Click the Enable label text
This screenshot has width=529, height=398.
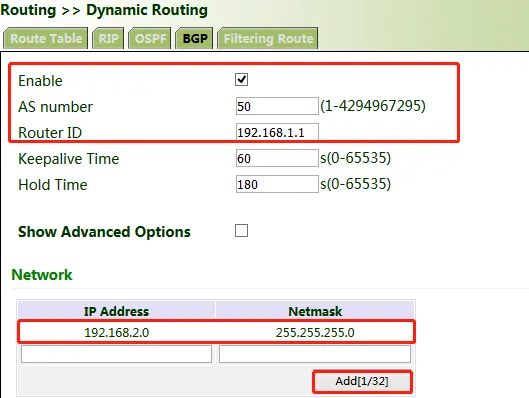40,81
